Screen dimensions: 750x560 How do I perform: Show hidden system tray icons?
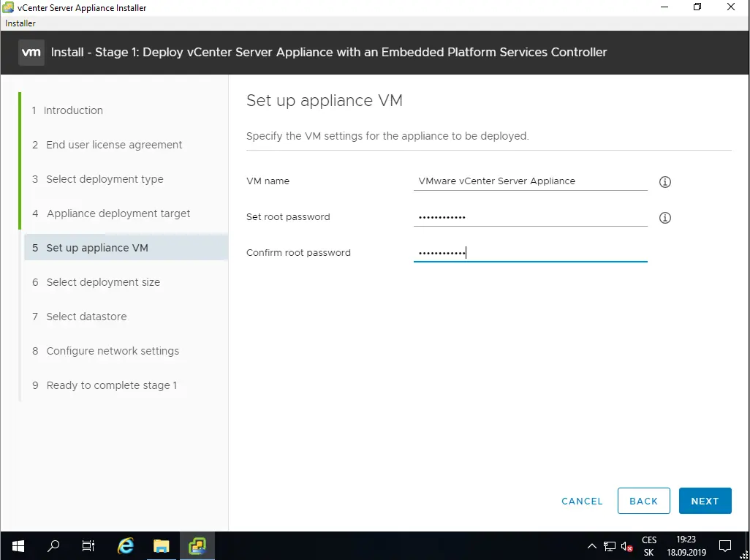(x=591, y=545)
